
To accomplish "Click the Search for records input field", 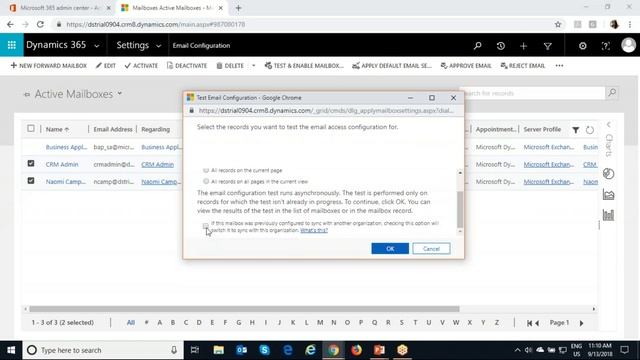I will pyautogui.click(x=533, y=93).
